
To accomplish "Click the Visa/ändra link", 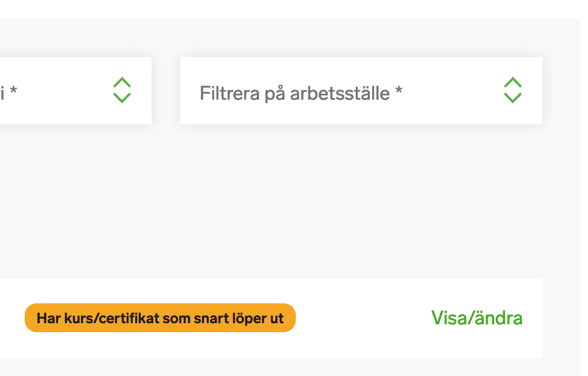I will pos(477,318).
